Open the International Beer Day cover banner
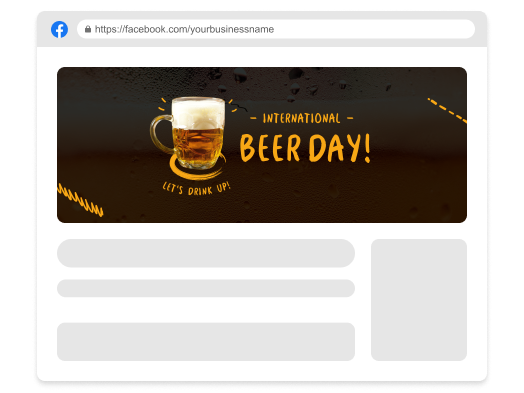 [262, 145]
